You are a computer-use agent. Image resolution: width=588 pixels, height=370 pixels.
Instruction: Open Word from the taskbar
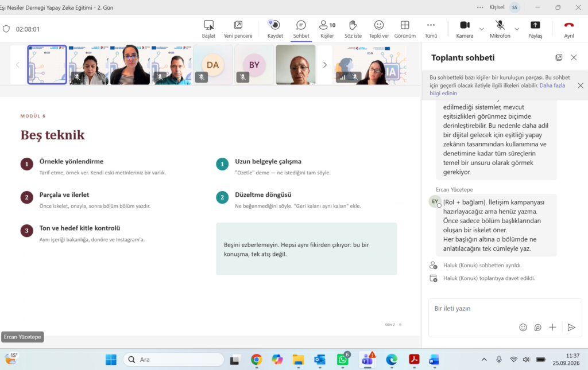[x=434, y=360]
